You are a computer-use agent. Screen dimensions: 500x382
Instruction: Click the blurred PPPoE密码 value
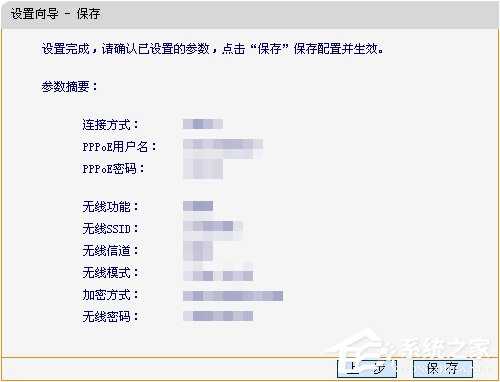point(203,169)
